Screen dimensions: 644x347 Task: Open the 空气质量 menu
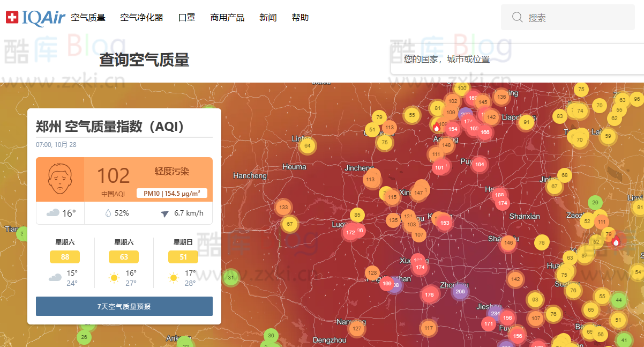coord(89,17)
